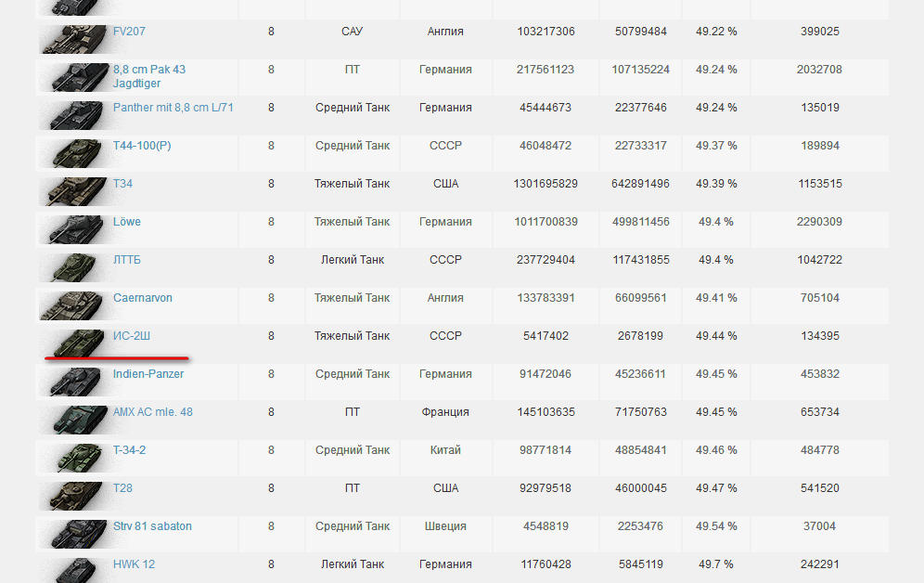Open the ИС-2Ш tank link
This screenshot has width=924, height=583.
(132, 335)
